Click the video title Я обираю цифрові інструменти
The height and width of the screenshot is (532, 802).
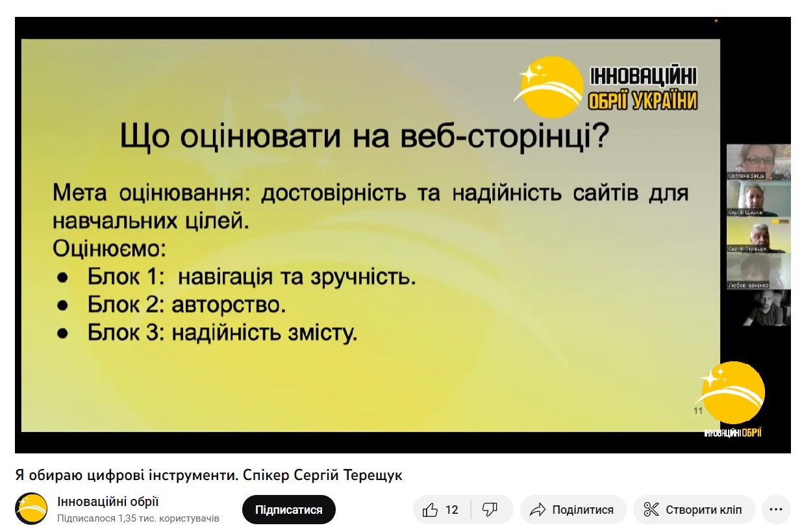pos(208,475)
